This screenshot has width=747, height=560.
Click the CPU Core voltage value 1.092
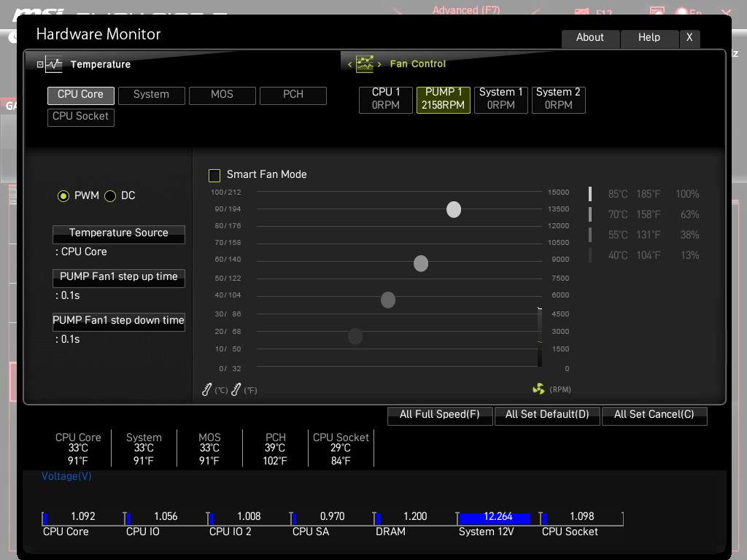[x=83, y=517]
